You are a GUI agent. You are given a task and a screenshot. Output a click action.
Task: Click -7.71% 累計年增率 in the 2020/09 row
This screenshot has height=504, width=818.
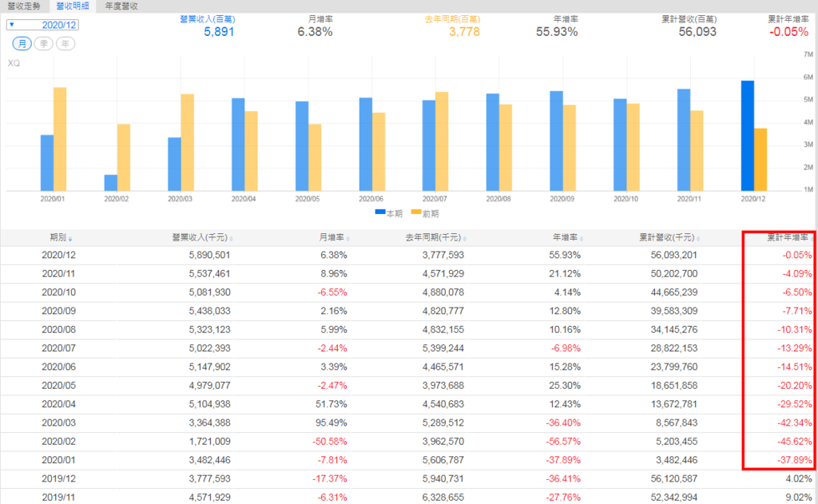(797, 312)
